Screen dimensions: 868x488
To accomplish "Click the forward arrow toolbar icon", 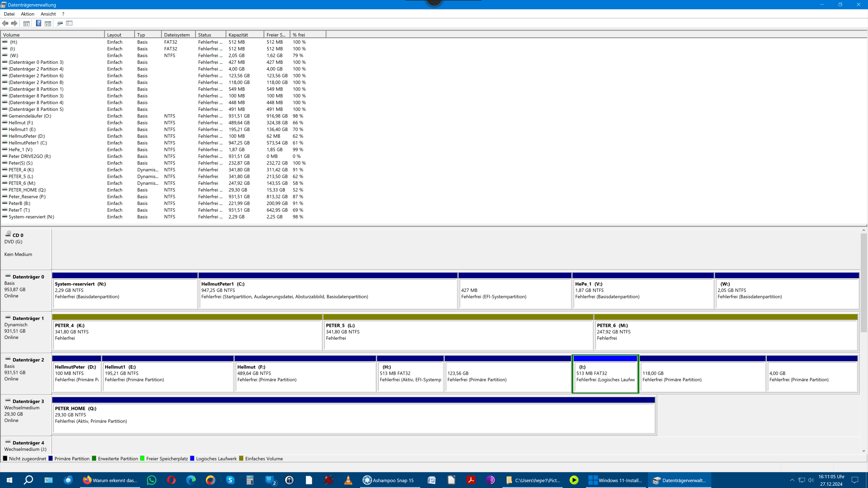I will (x=14, y=23).
